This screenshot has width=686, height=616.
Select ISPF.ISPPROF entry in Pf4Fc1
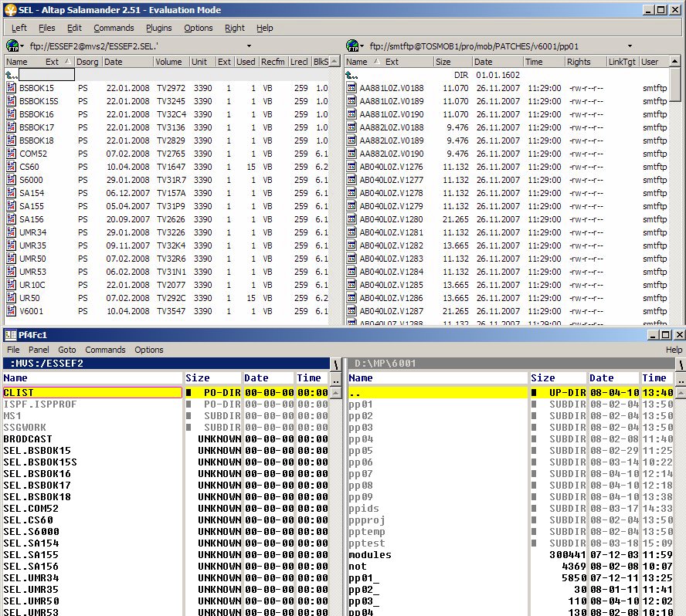coord(40,404)
